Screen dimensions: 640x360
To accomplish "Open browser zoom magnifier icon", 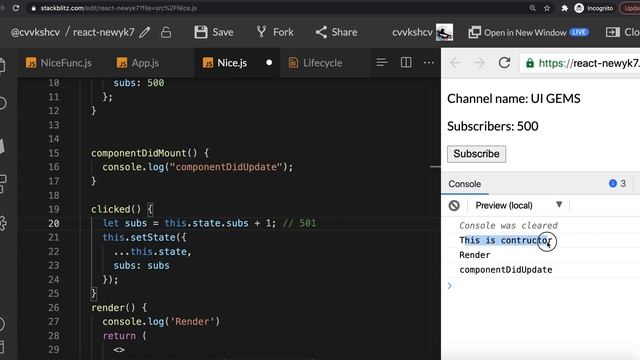I will tap(533, 8).
